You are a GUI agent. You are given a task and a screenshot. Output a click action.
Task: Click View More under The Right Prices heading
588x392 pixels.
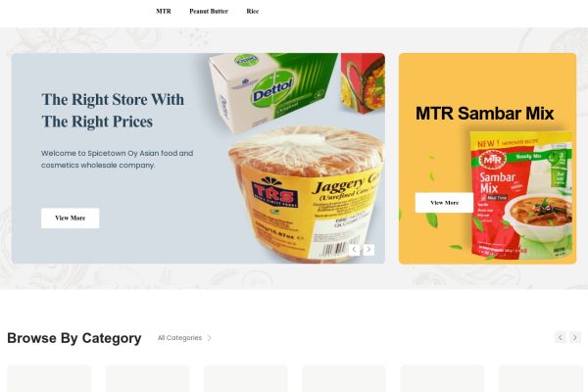coord(71,218)
